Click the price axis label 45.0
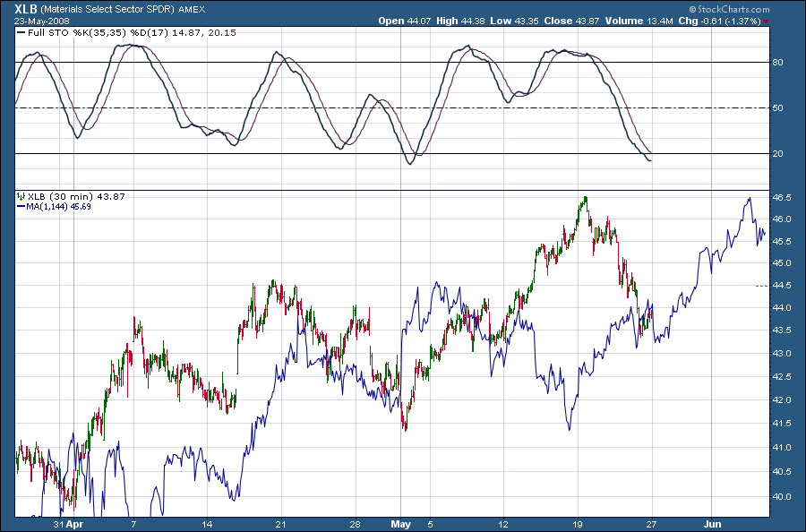The height and width of the screenshot is (532, 806). 781,263
